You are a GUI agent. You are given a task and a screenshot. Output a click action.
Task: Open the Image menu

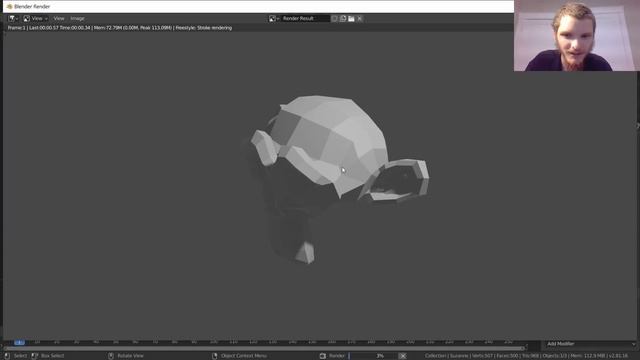point(77,18)
